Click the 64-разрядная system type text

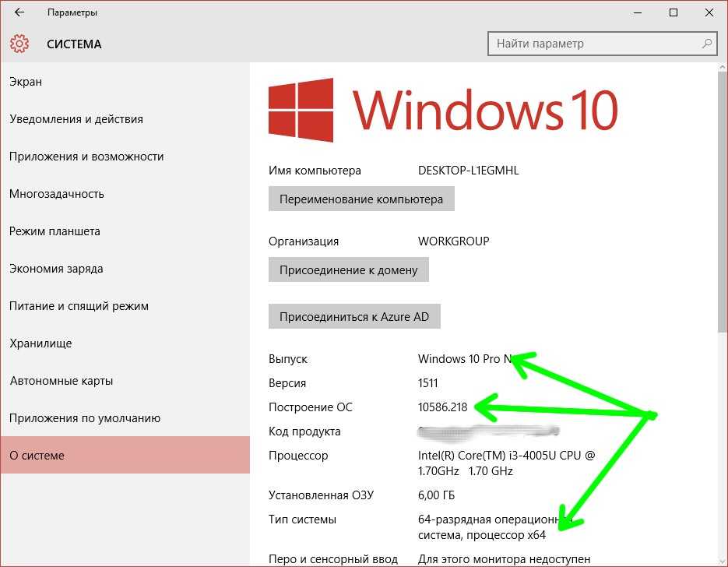494,527
